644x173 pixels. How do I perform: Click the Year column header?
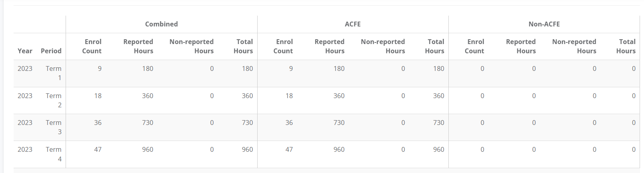[25, 51]
